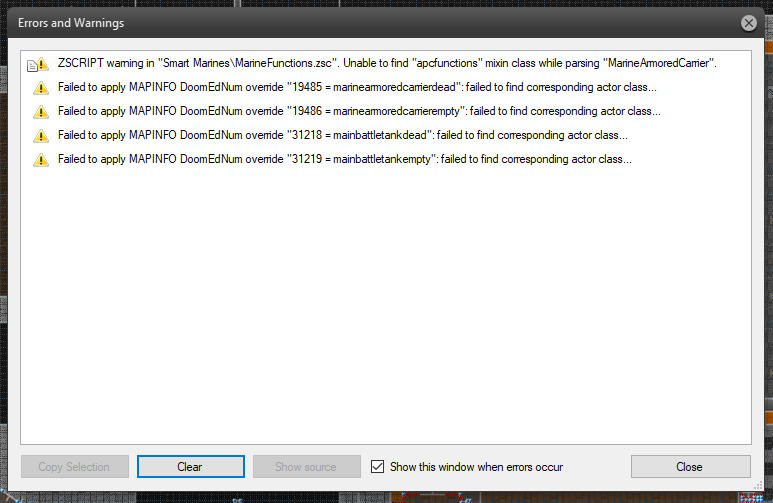Click the warning triangle icon beside 19486 entry

(41, 112)
